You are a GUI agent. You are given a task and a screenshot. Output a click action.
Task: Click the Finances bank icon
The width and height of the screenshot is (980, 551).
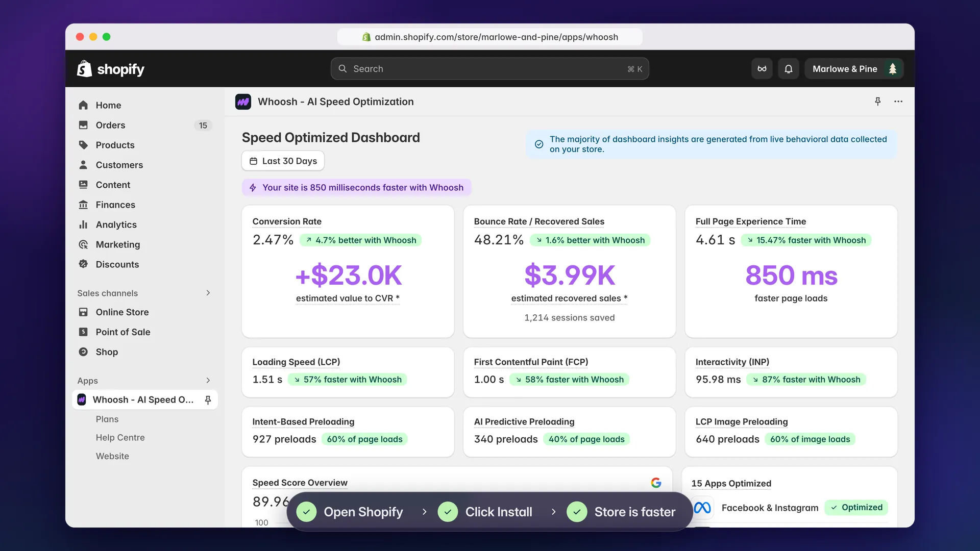(83, 205)
